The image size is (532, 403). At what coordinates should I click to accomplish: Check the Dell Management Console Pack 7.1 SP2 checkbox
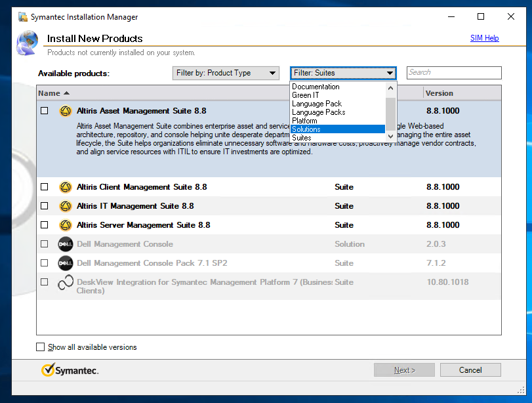[44, 263]
